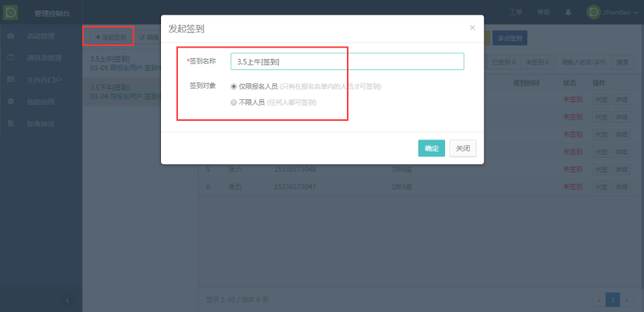The image size is (644, 312).
Task: Confirm with the 确定 button
Action: (431, 148)
